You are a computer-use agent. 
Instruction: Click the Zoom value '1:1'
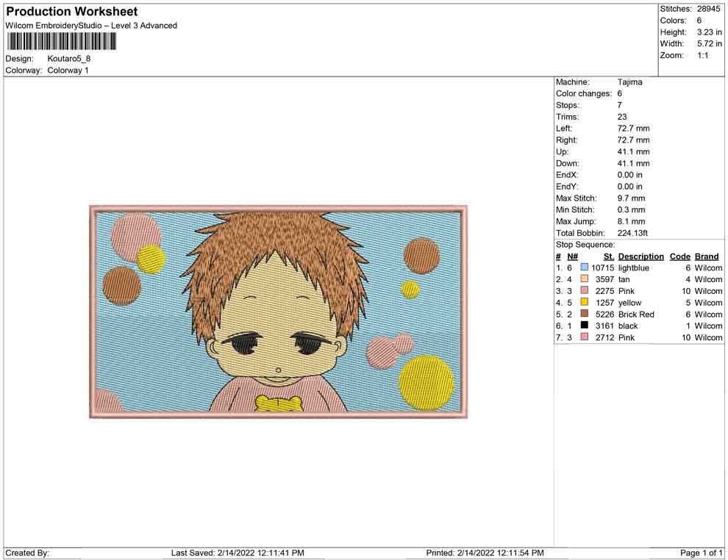(702, 55)
